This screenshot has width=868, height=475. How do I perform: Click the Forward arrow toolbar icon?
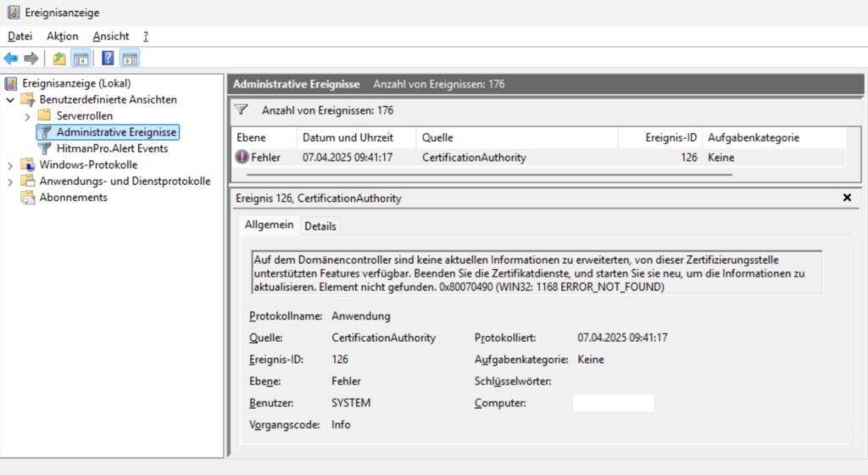click(31, 59)
